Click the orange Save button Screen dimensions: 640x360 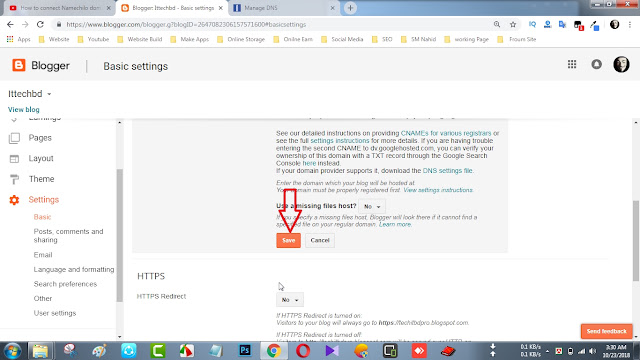pos(289,240)
